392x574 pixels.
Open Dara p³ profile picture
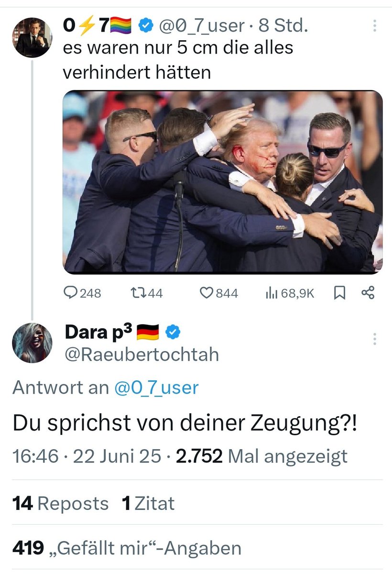pos(32,342)
